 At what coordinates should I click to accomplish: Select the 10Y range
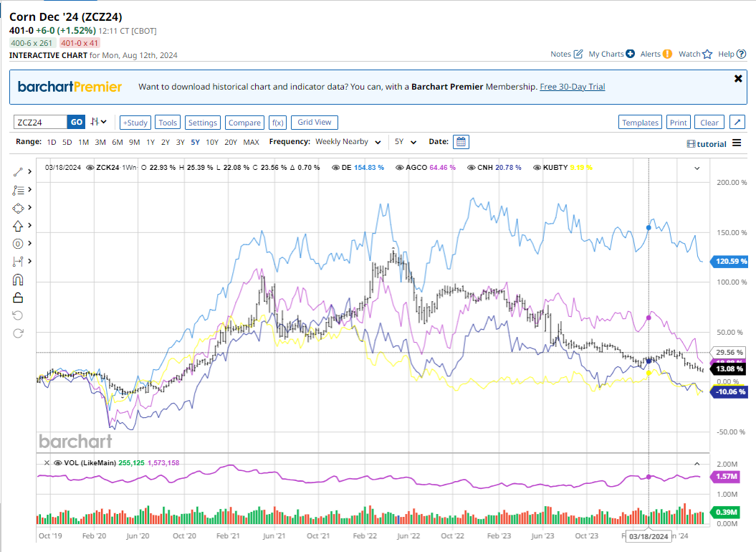pyautogui.click(x=212, y=143)
